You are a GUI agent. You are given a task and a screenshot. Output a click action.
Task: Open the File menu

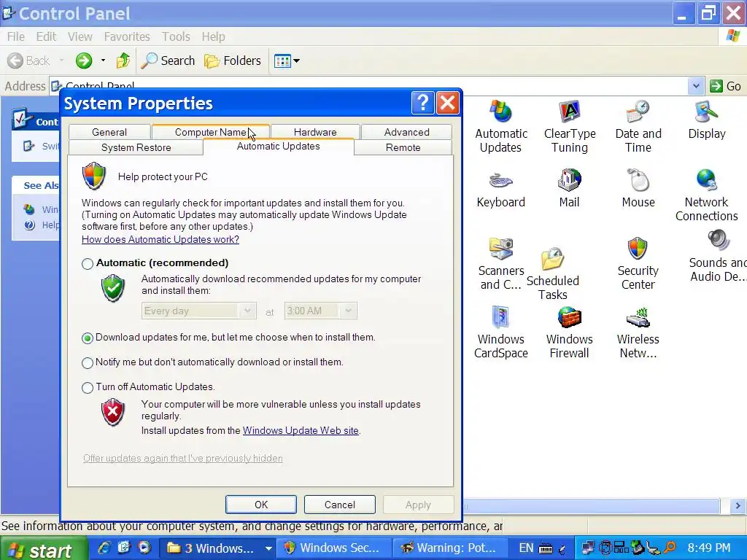point(16,36)
